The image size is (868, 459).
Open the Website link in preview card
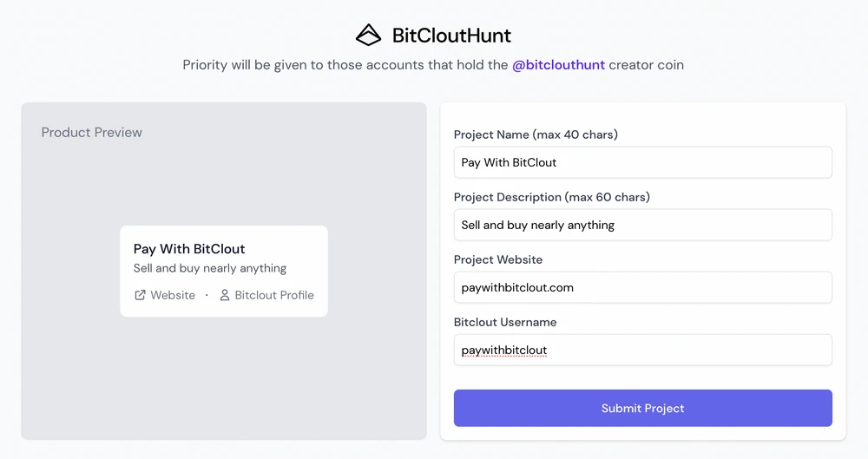tap(173, 295)
